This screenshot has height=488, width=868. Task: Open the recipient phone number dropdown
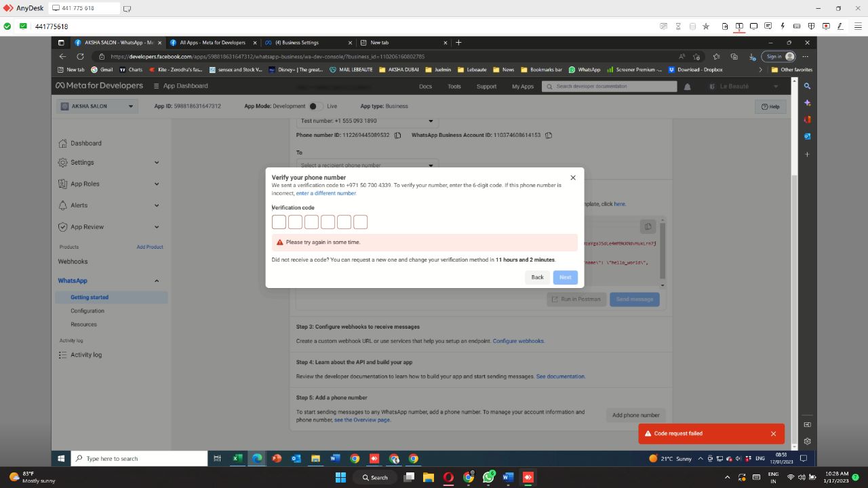pos(367,165)
